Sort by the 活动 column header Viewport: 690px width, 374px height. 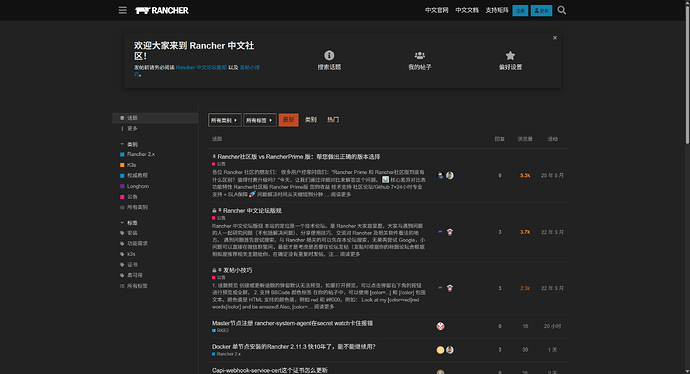[552, 139]
